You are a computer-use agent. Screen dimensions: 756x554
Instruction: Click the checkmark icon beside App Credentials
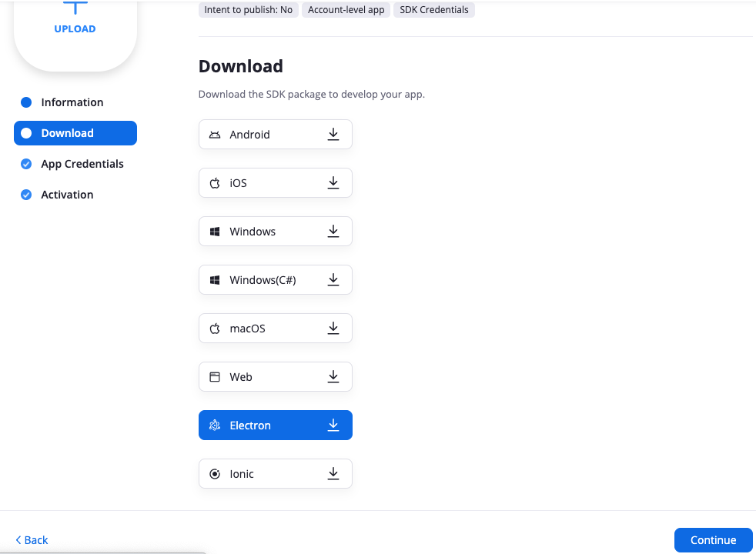[x=26, y=164]
